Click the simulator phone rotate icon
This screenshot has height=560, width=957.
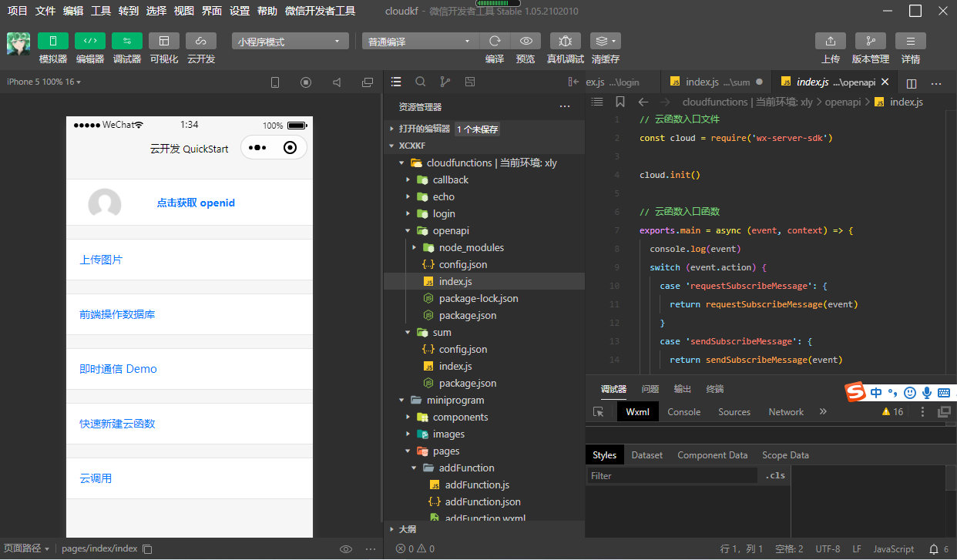[x=275, y=82]
